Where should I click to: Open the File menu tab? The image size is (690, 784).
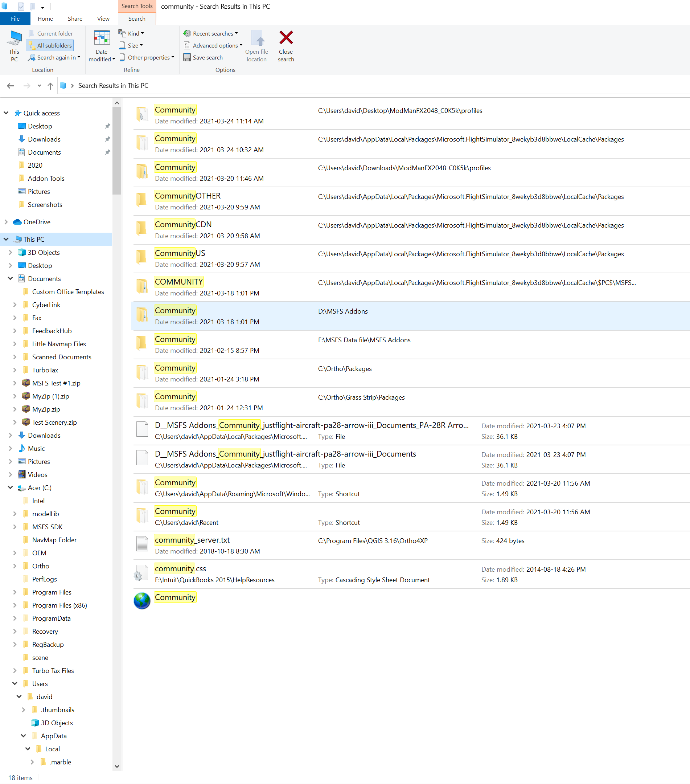tap(15, 19)
